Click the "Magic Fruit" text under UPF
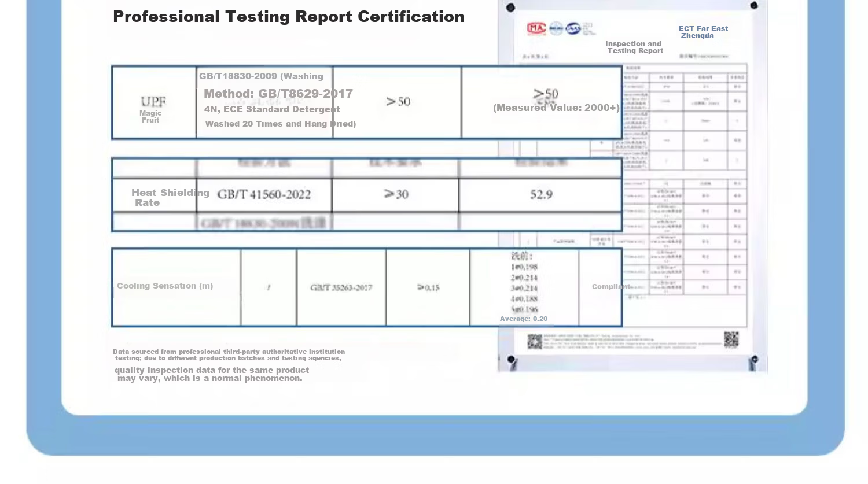Screen dimensions: 868x484 150,117
